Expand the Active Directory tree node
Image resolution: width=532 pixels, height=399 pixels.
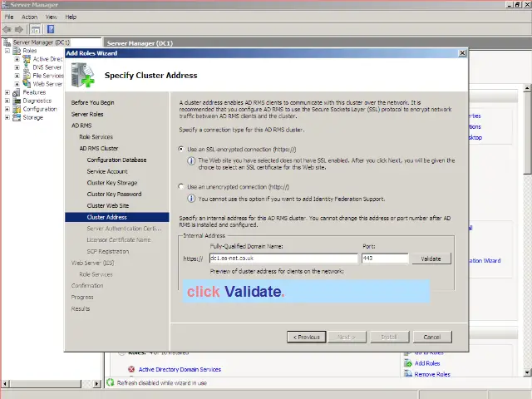(17, 59)
